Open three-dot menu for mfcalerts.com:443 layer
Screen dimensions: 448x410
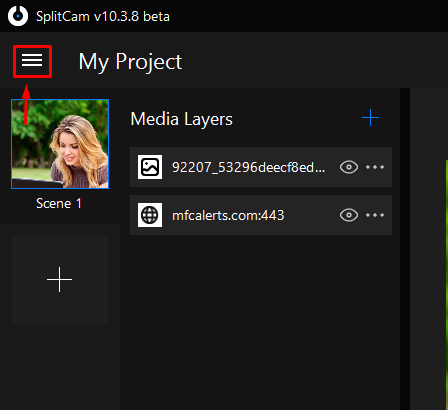pos(375,215)
